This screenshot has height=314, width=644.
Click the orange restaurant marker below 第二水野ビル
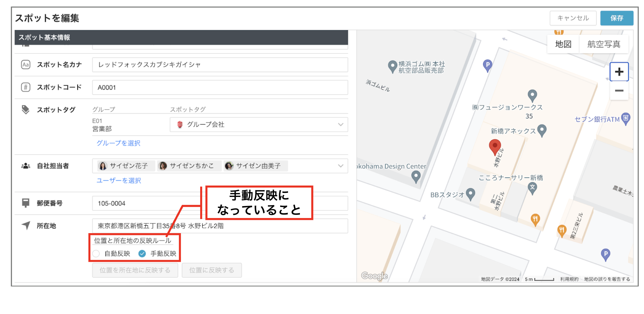point(535,219)
